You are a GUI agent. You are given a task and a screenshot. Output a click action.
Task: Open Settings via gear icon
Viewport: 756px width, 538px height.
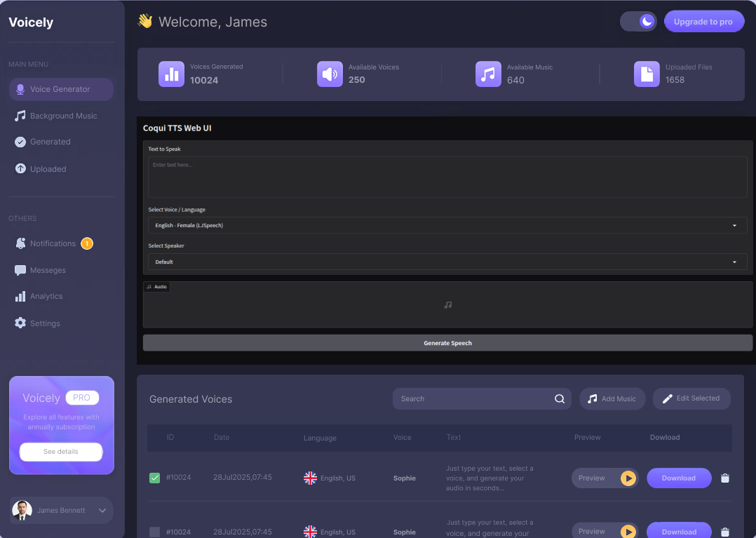[x=20, y=323]
